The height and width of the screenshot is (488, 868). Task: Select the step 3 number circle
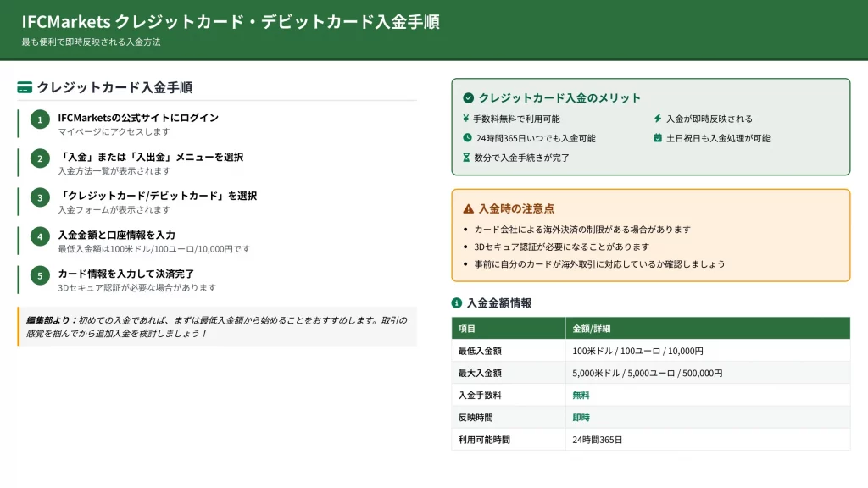pyautogui.click(x=40, y=197)
